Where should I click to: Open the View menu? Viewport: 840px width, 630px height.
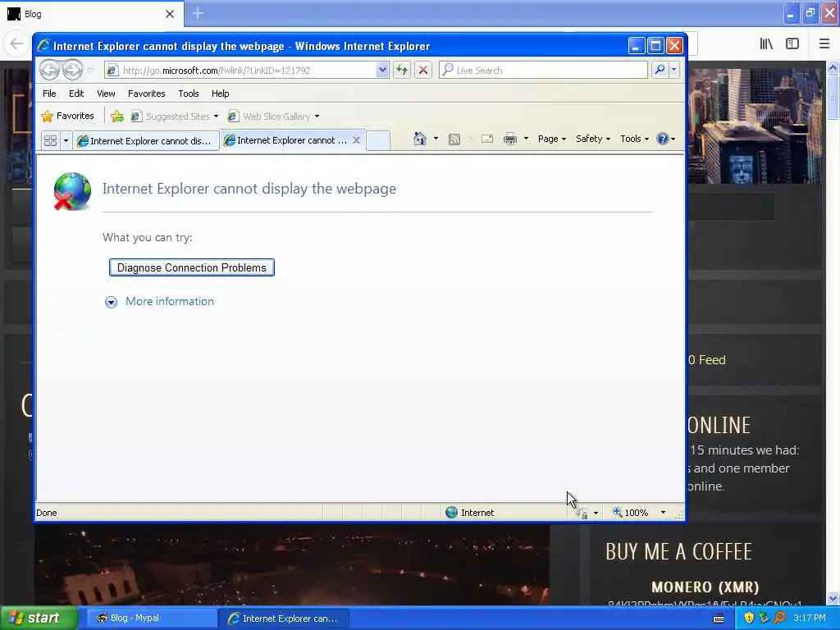pyautogui.click(x=106, y=94)
